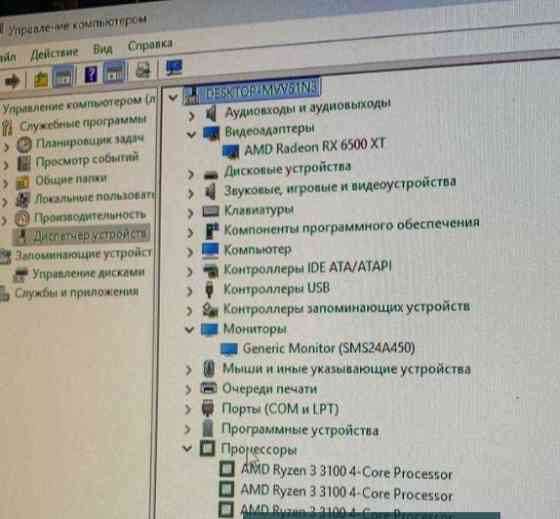Click the Звуковые устройства speaker icon
Image resolution: width=560 pixels, height=519 pixels.
pos(211,192)
